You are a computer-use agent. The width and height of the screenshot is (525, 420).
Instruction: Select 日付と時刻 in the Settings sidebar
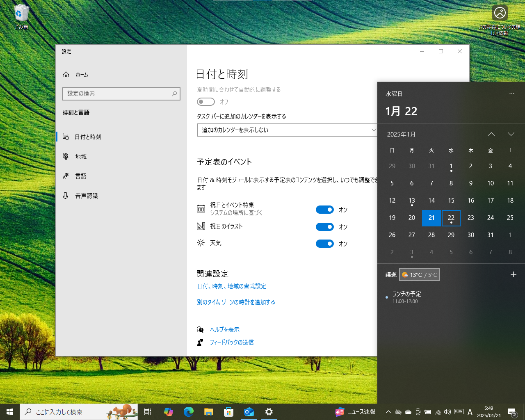(x=121, y=137)
